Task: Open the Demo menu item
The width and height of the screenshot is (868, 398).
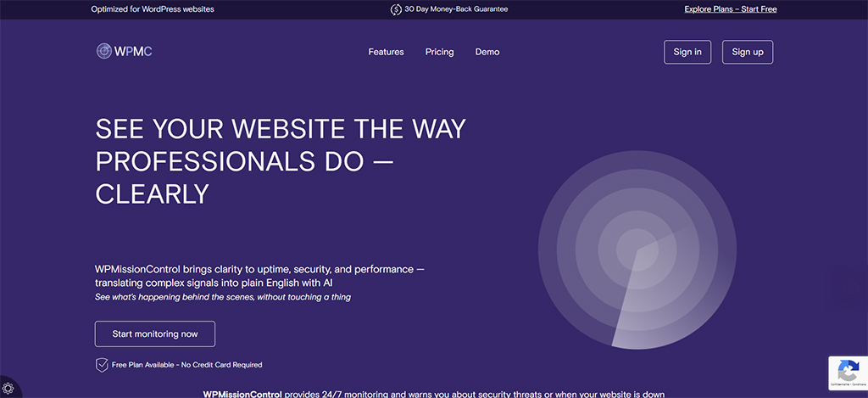Action: pyautogui.click(x=487, y=52)
